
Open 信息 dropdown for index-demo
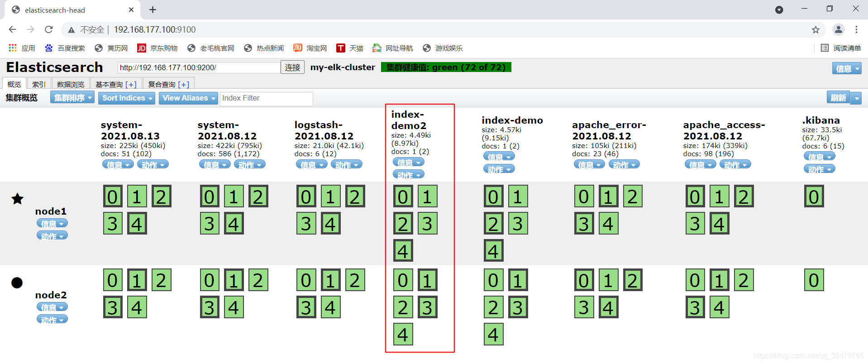(499, 156)
